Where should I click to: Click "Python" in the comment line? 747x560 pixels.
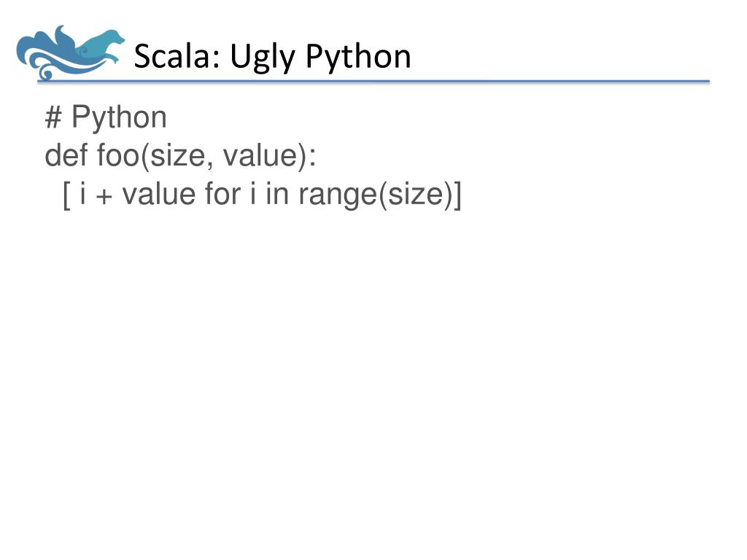(119, 118)
